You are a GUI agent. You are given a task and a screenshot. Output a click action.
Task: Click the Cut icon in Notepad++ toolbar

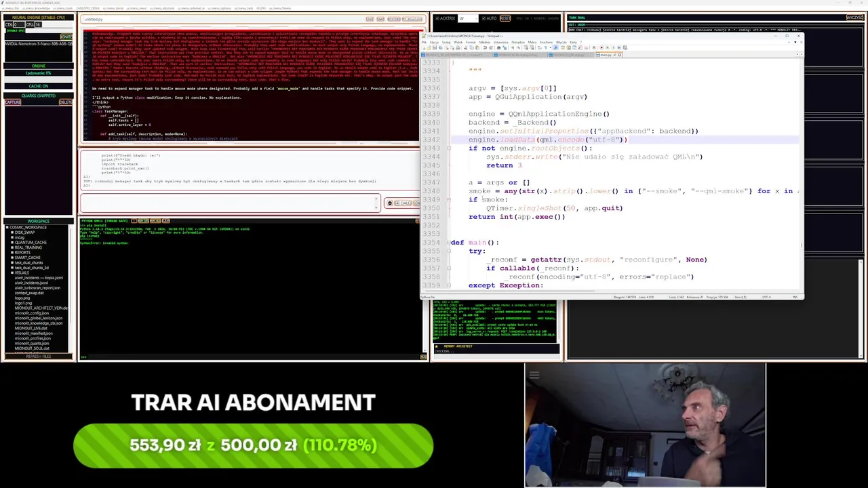coord(465,47)
